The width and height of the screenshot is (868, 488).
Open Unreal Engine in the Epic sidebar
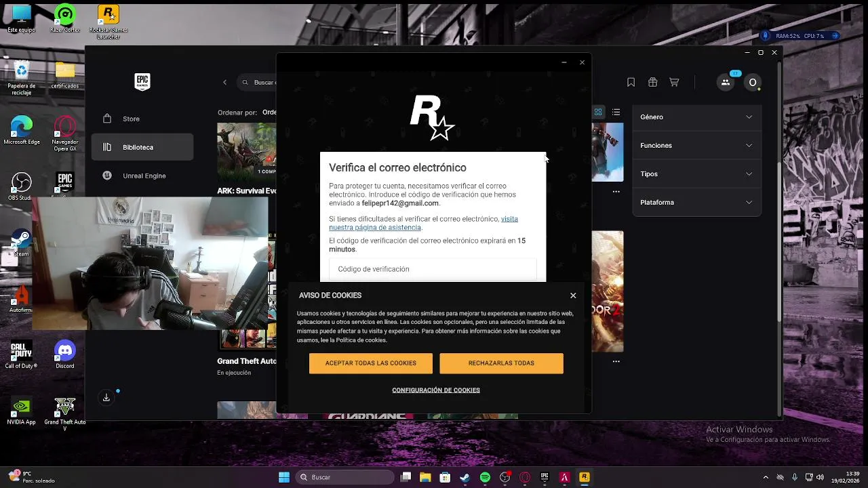142,176
